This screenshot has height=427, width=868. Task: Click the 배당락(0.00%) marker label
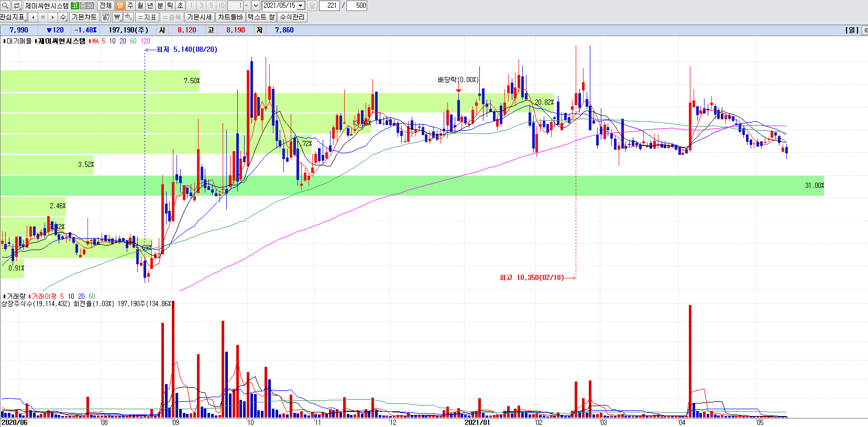pos(458,80)
